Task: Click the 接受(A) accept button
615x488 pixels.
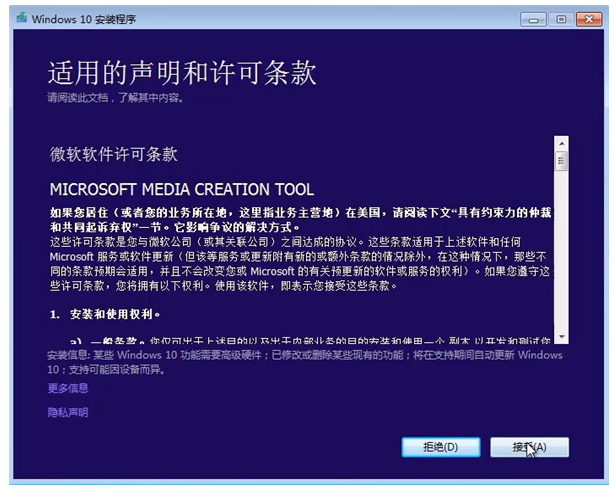Action: [529, 447]
